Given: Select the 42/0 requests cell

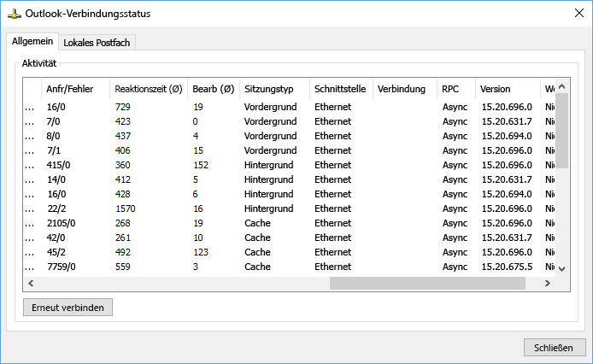Looking at the screenshot, I should 56,238.
